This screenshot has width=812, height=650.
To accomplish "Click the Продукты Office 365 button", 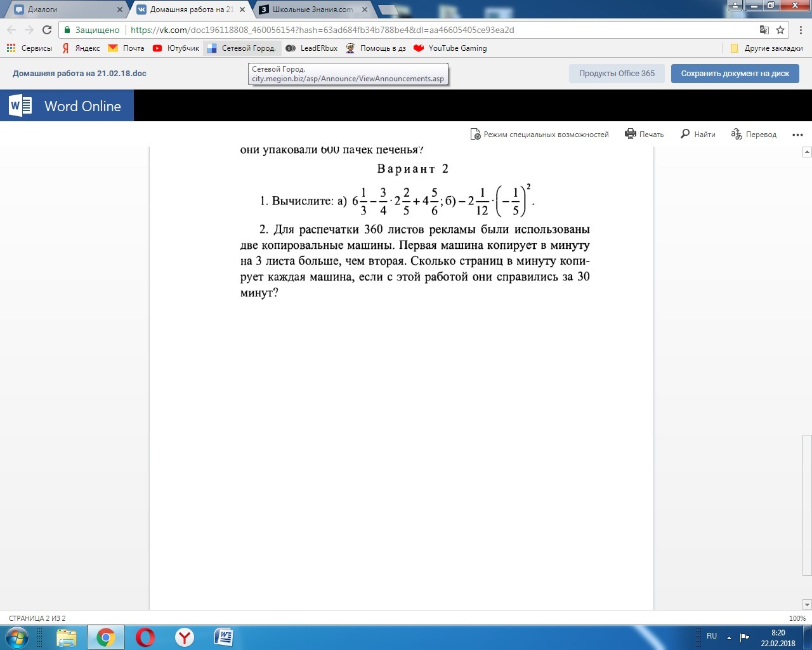I will click(617, 74).
